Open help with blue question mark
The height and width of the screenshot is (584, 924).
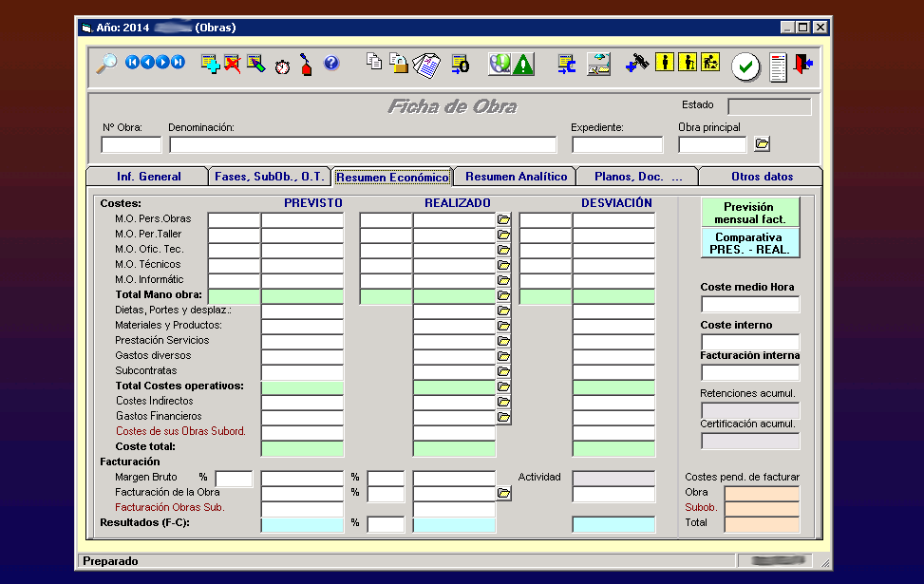coord(331,63)
